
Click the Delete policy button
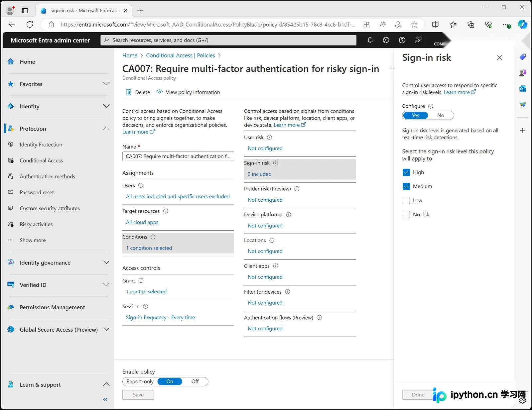coord(138,92)
